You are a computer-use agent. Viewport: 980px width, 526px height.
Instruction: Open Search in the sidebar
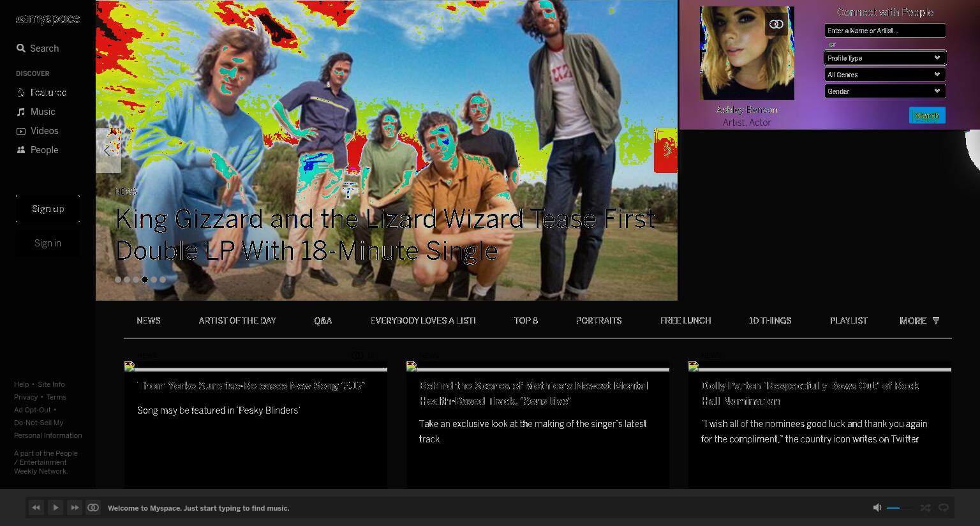coord(38,49)
